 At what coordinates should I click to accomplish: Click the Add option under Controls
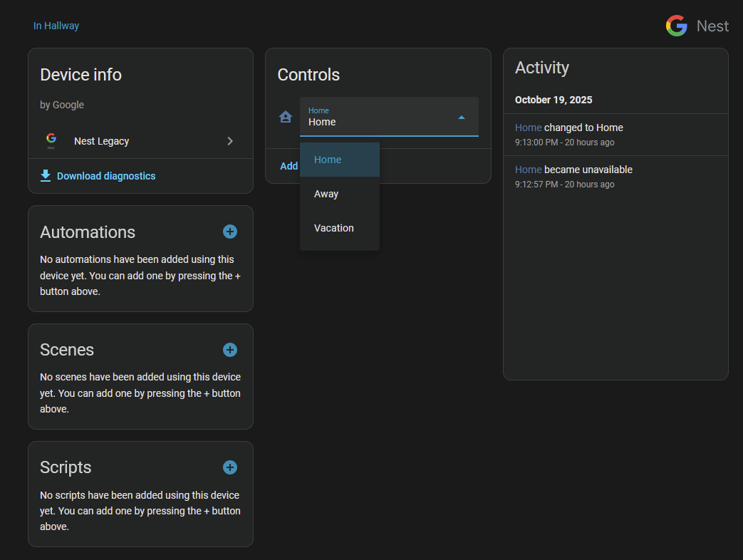[x=289, y=165]
